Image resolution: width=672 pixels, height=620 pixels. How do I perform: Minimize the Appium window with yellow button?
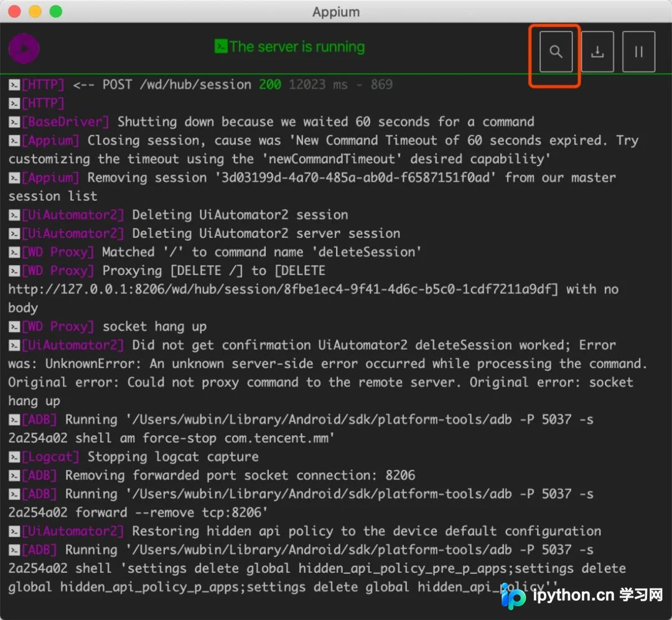click(35, 12)
